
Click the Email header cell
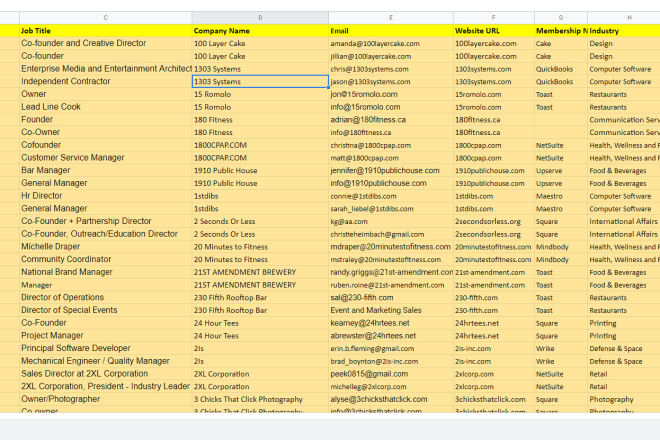tap(391, 31)
